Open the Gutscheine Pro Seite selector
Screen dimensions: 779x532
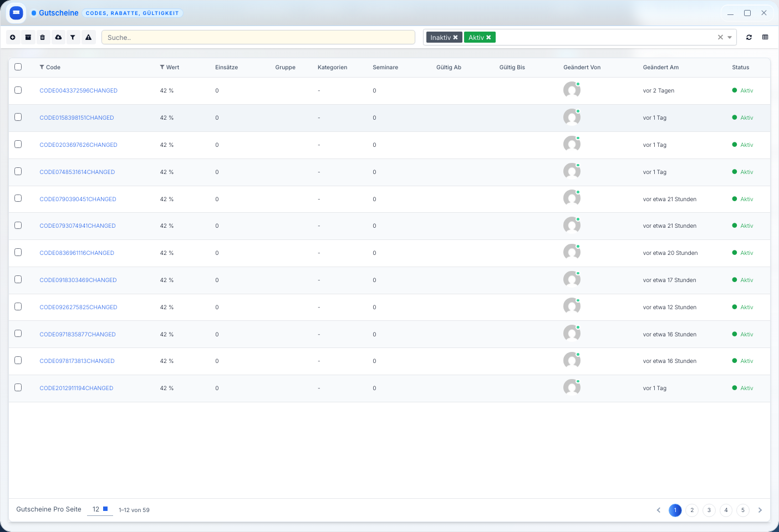point(100,509)
